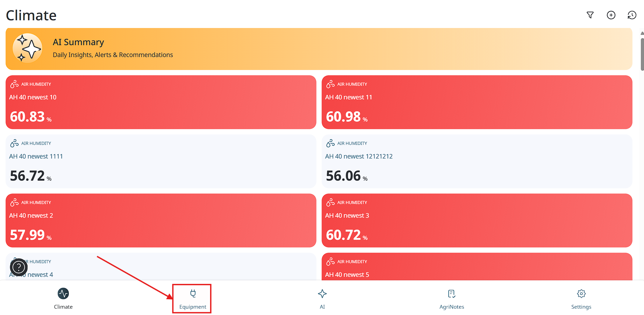Open the AH 40 newest 10 card
This screenshot has width=644, height=315.
(x=161, y=102)
